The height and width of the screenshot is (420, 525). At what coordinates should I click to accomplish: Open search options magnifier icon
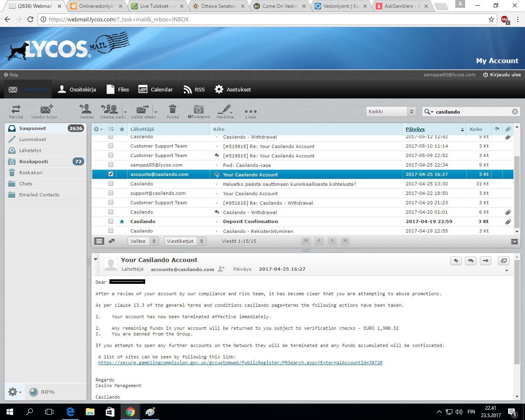pos(429,112)
